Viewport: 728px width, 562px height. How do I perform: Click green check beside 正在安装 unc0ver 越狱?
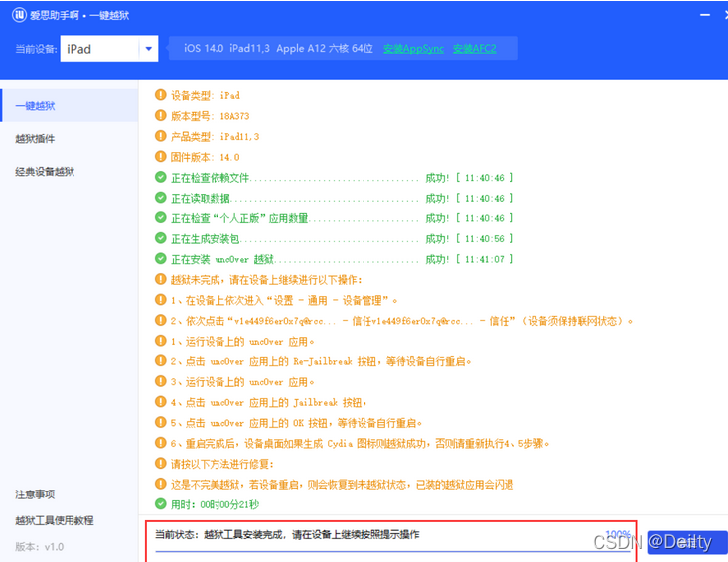[161, 258]
